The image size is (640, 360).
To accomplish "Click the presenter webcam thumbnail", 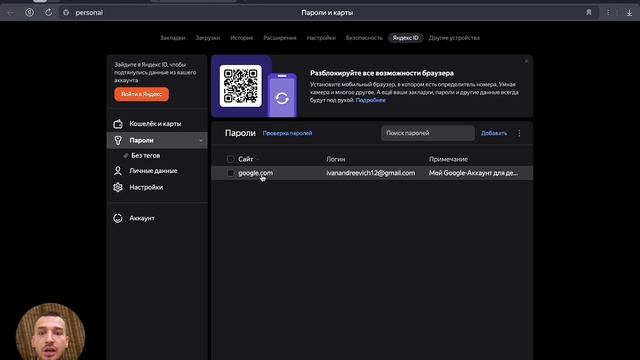I will pos(50,331).
